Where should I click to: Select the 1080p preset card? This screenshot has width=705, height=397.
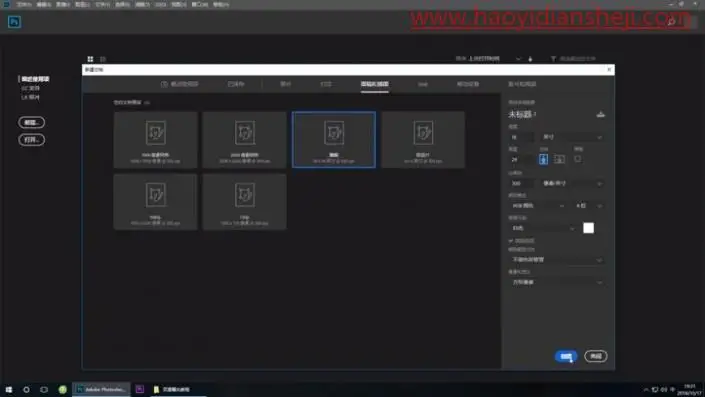(x=156, y=202)
